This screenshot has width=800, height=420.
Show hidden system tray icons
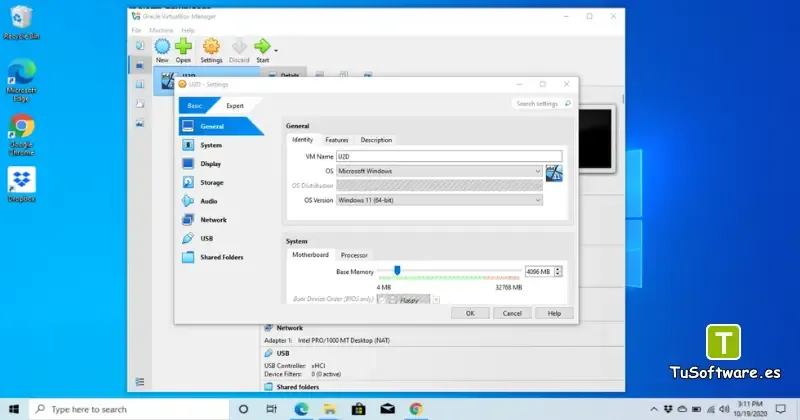[x=654, y=409]
